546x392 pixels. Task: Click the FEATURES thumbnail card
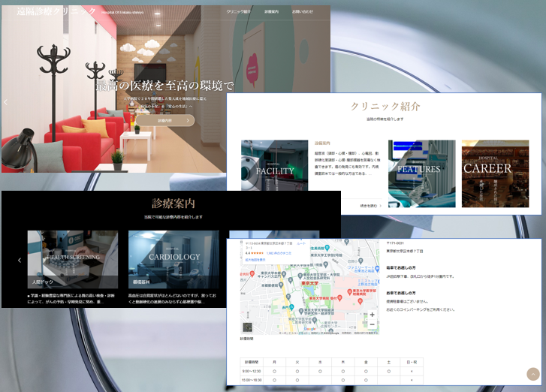pyautogui.click(x=421, y=173)
